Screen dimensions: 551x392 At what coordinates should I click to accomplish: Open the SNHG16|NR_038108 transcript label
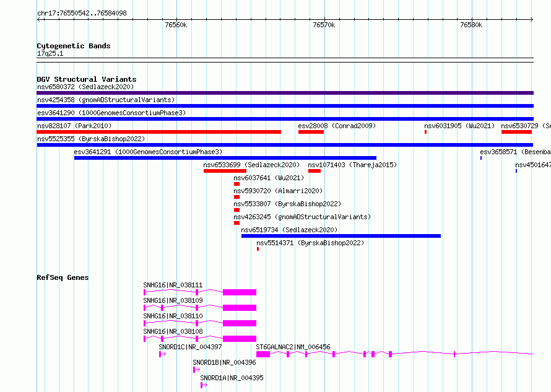pyautogui.click(x=173, y=331)
